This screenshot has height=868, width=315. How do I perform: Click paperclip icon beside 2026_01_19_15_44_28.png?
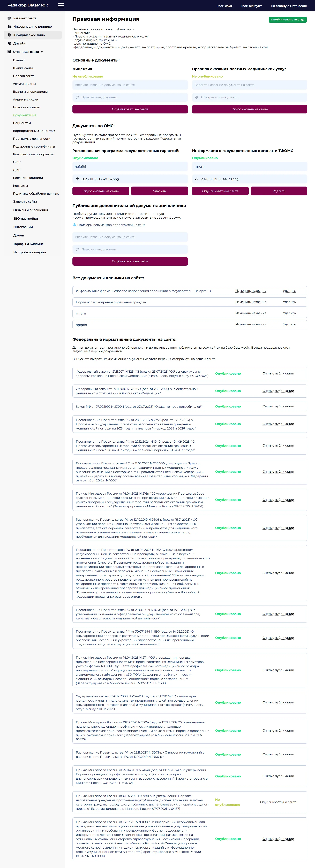tap(197, 179)
